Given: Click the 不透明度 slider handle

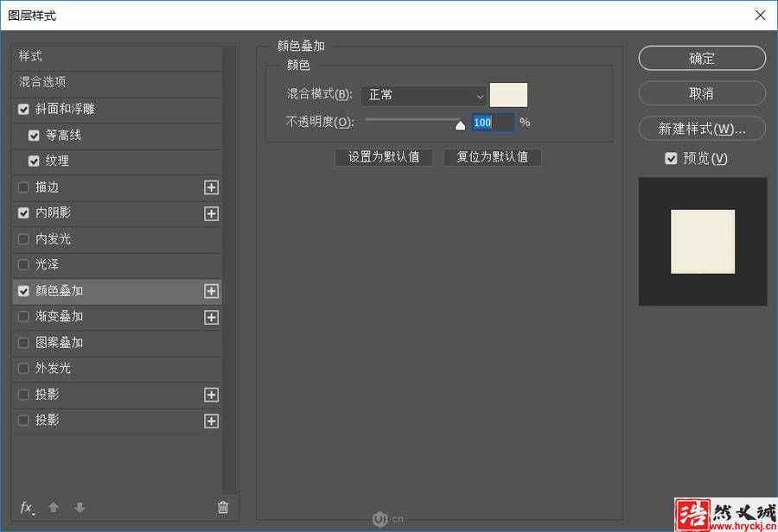Looking at the screenshot, I should tap(460, 125).
